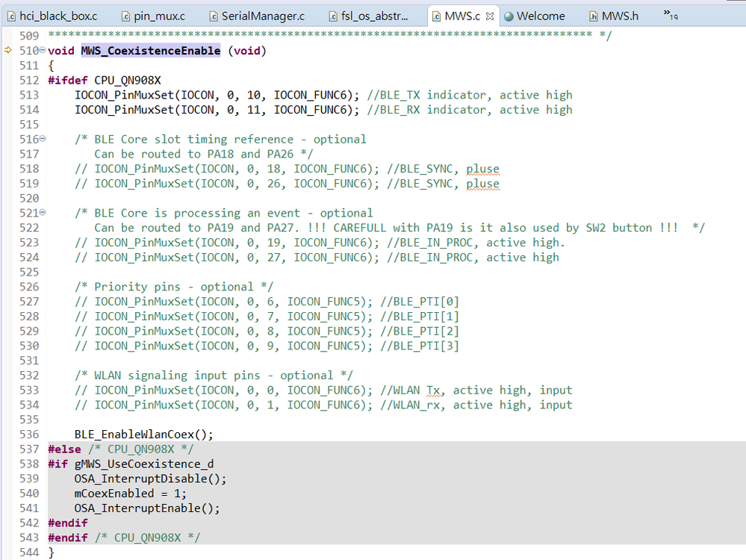Click line number 536

(29, 435)
